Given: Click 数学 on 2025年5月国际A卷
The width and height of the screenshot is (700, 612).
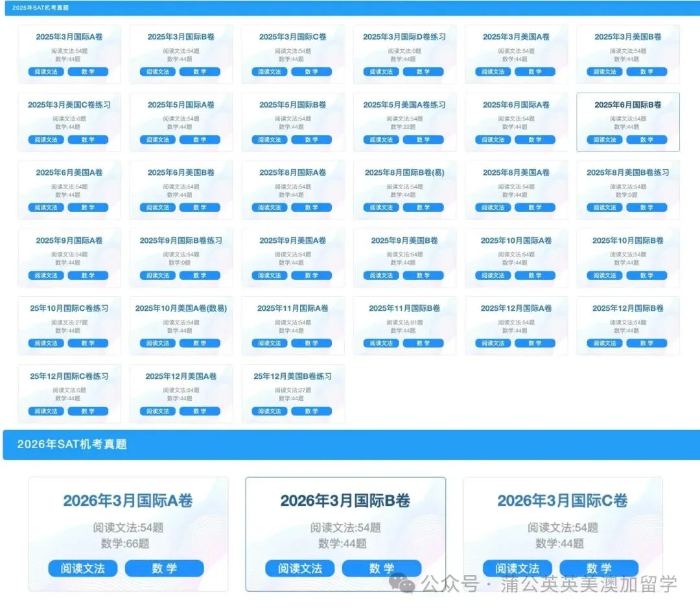Looking at the screenshot, I should 201,139.
